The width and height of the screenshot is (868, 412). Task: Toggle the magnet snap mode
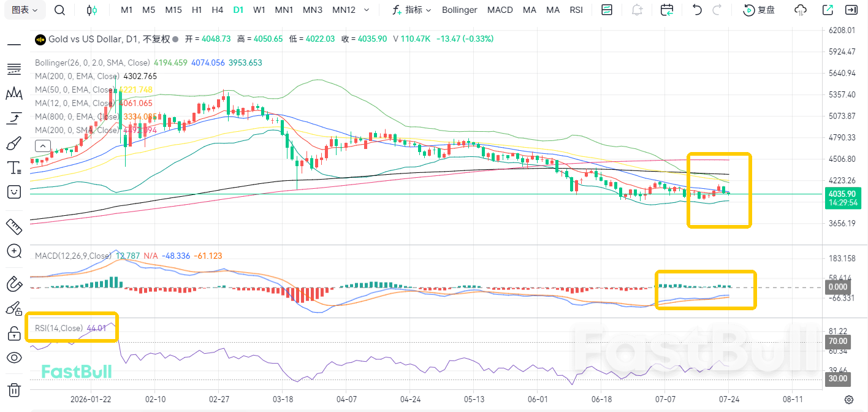pyautogui.click(x=14, y=284)
